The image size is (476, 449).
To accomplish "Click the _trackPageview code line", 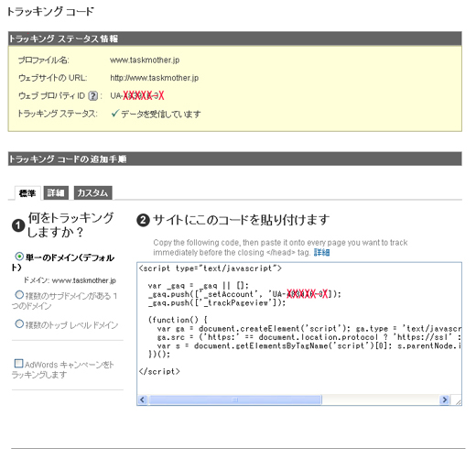I will 217,303.
